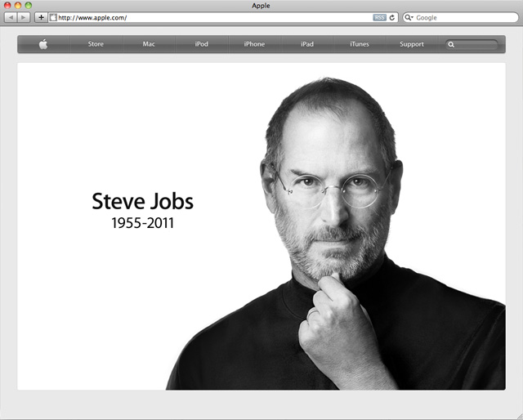Open Google search magnifier dropdown
This screenshot has height=420, width=523.
coord(409,18)
